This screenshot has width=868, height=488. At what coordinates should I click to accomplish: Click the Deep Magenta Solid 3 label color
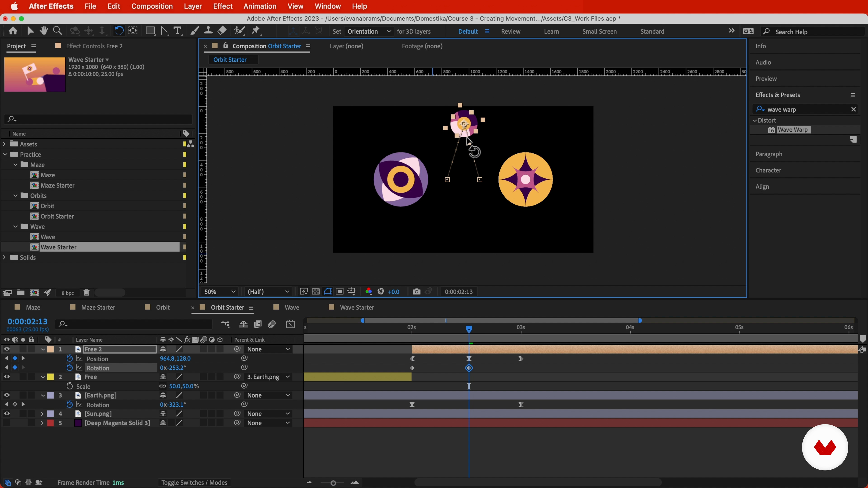point(51,423)
